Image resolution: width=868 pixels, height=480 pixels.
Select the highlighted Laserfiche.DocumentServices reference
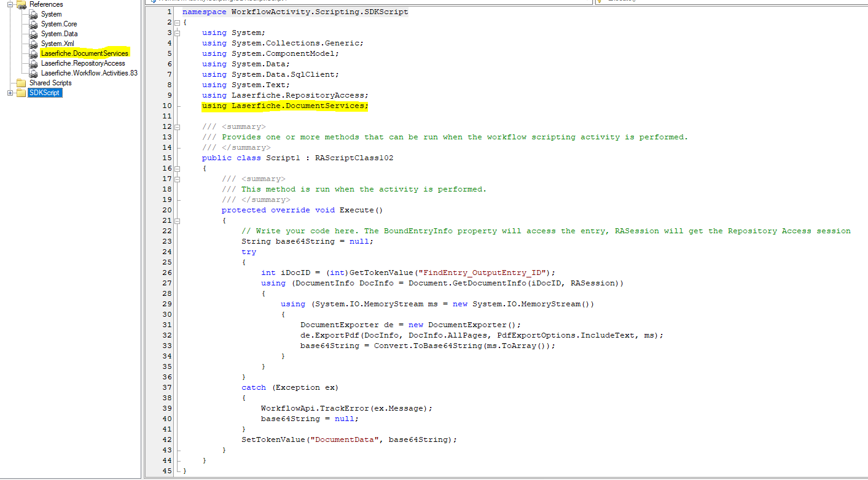point(85,53)
